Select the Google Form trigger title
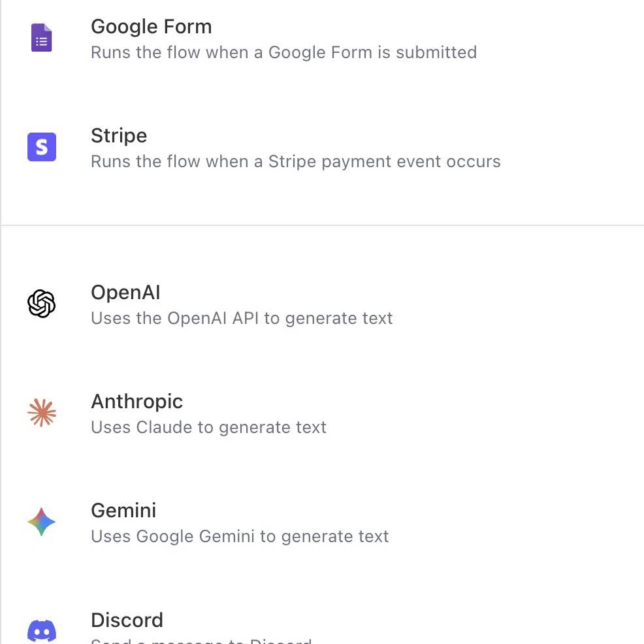The height and width of the screenshot is (644, 644). (151, 27)
